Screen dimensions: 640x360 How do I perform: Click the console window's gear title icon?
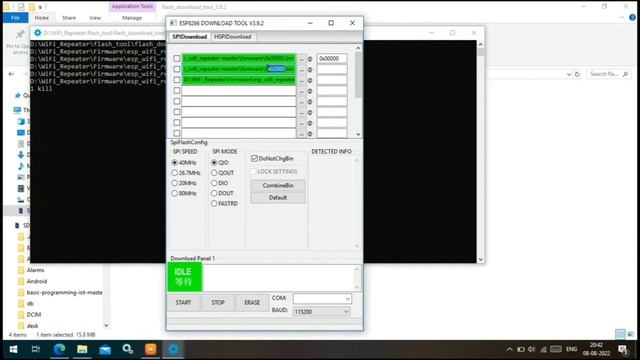(38, 33)
